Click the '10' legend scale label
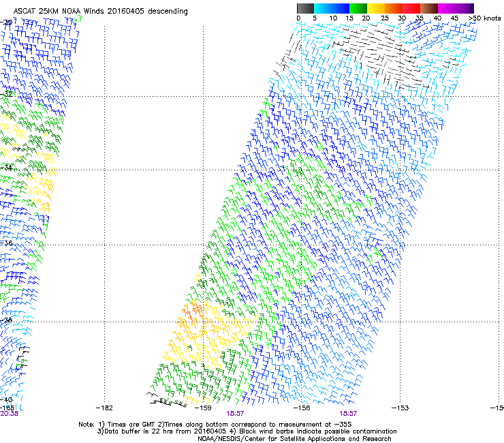 coord(333,18)
